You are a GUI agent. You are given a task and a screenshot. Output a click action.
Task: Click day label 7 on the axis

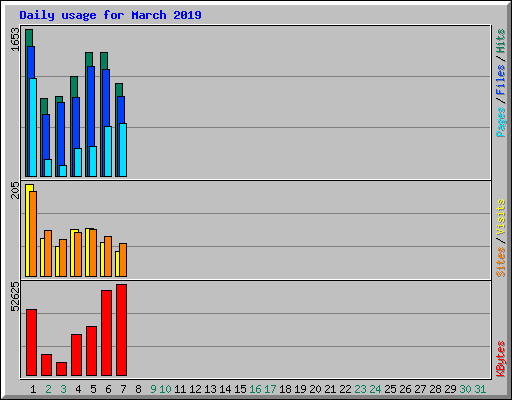123,389
